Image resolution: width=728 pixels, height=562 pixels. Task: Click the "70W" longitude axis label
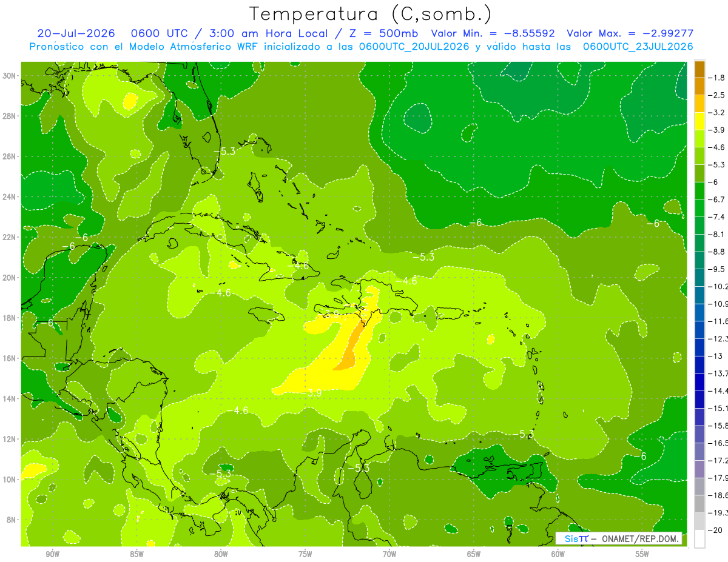click(389, 554)
